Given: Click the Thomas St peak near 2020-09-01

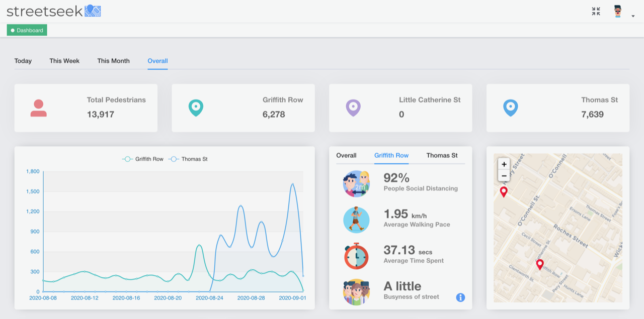Looking at the screenshot, I should tap(293, 184).
